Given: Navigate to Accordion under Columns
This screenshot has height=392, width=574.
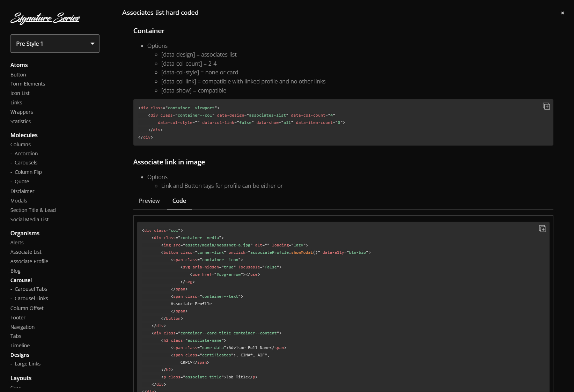Looking at the screenshot, I should (x=26, y=154).
